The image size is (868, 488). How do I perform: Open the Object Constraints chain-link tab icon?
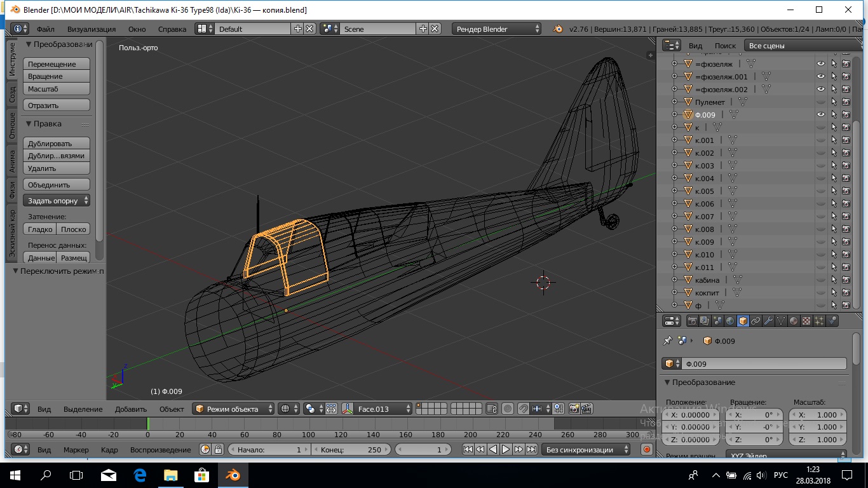[756, 321]
